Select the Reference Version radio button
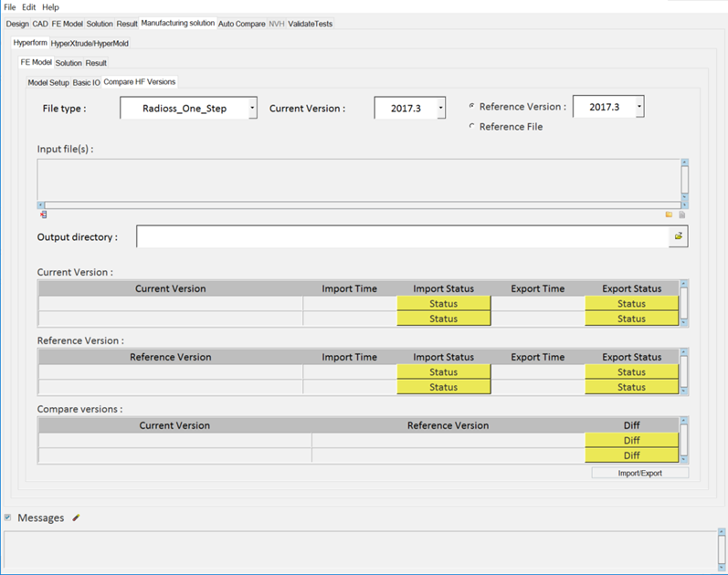 pos(471,106)
